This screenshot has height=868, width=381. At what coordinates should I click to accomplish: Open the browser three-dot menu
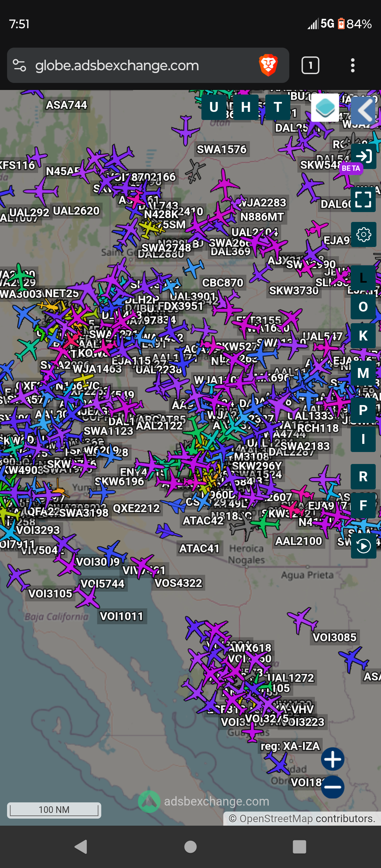click(353, 65)
